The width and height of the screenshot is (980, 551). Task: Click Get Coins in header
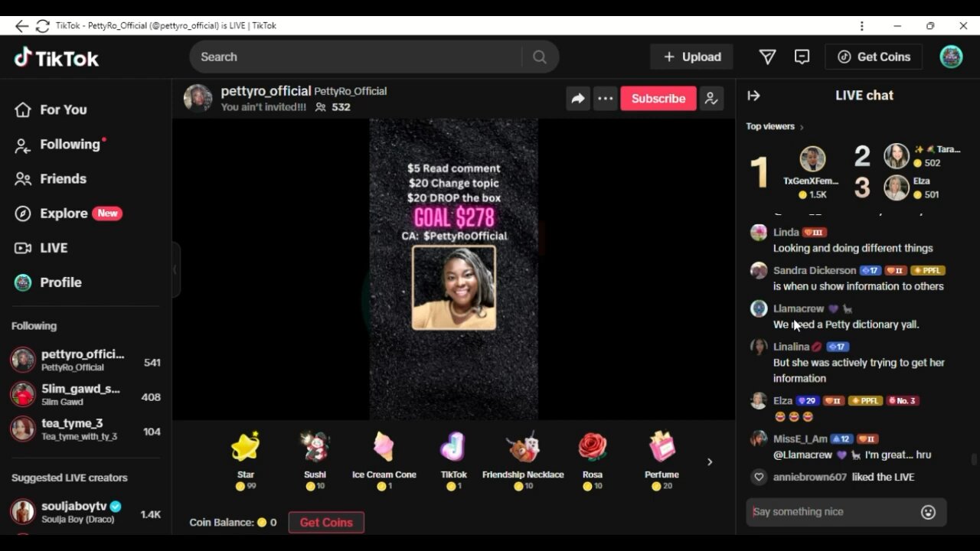(x=874, y=57)
